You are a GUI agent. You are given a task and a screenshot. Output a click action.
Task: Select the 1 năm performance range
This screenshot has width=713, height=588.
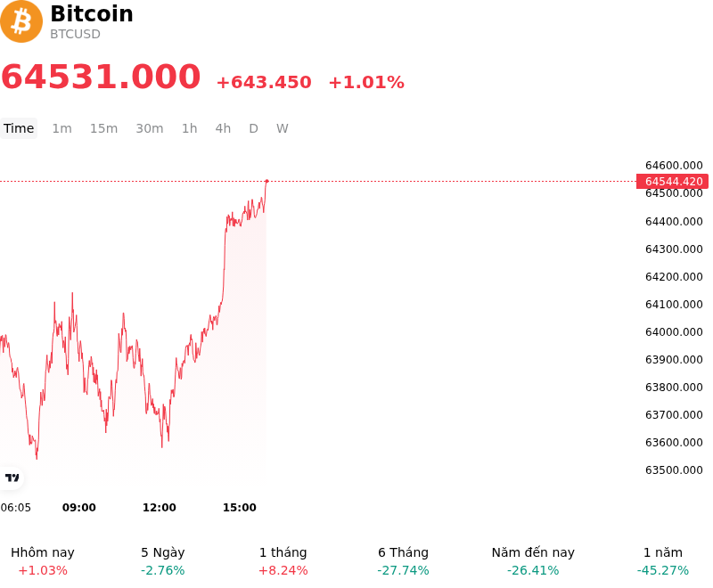point(663,561)
